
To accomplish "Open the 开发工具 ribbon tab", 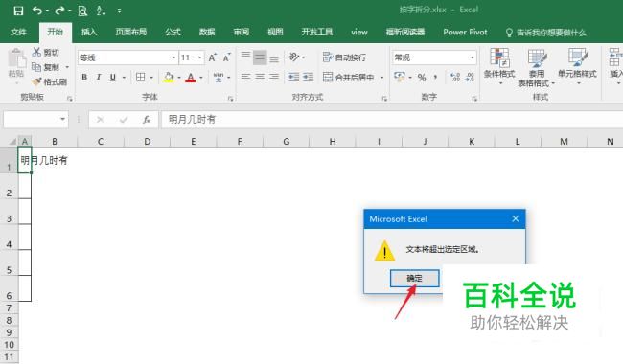I will pyautogui.click(x=317, y=33).
